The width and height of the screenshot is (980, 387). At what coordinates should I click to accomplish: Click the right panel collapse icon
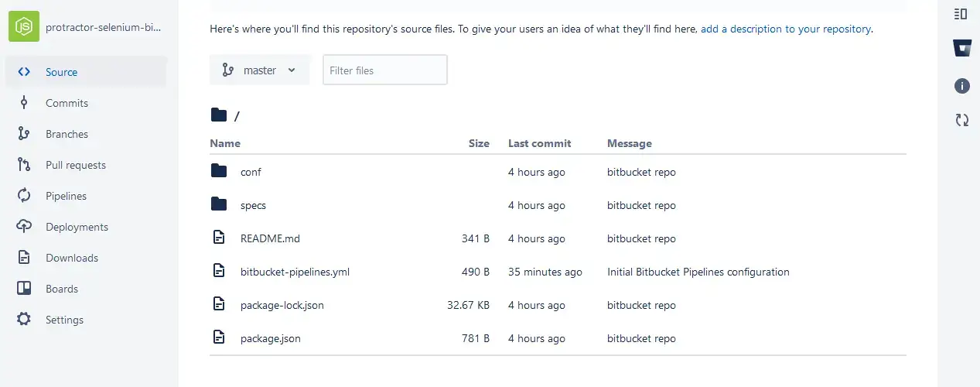pyautogui.click(x=961, y=14)
